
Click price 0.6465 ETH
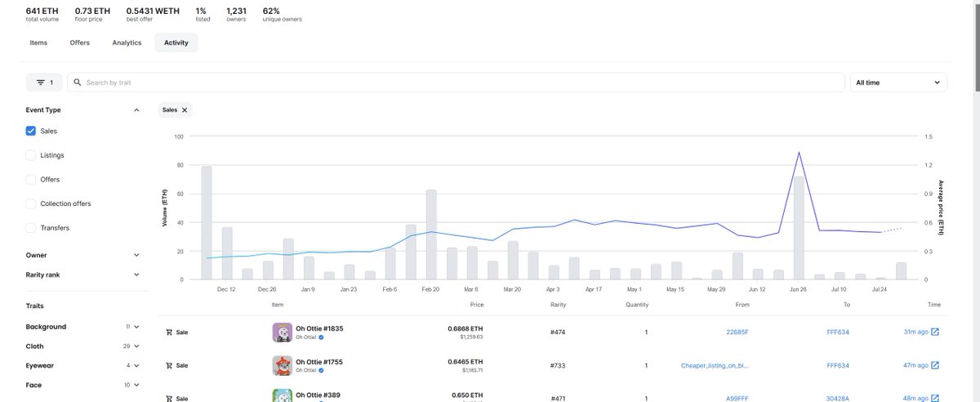(466, 361)
